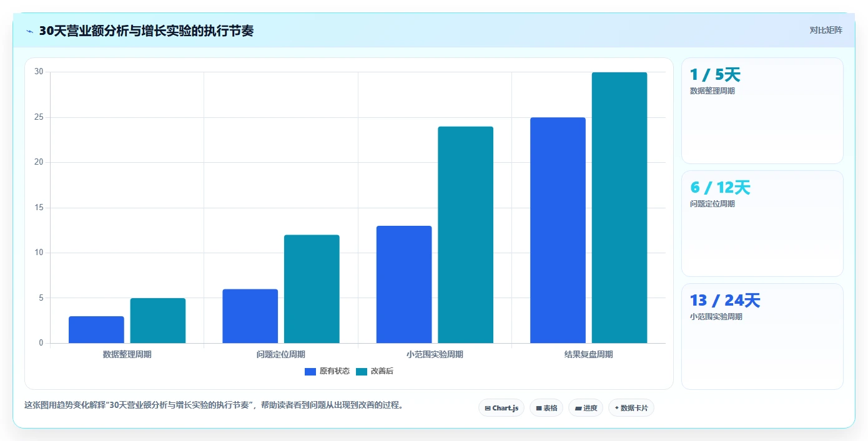Click the 数据整理周期 x-axis label
The height and width of the screenshot is (441, 868).
click(x=127, y=354)
